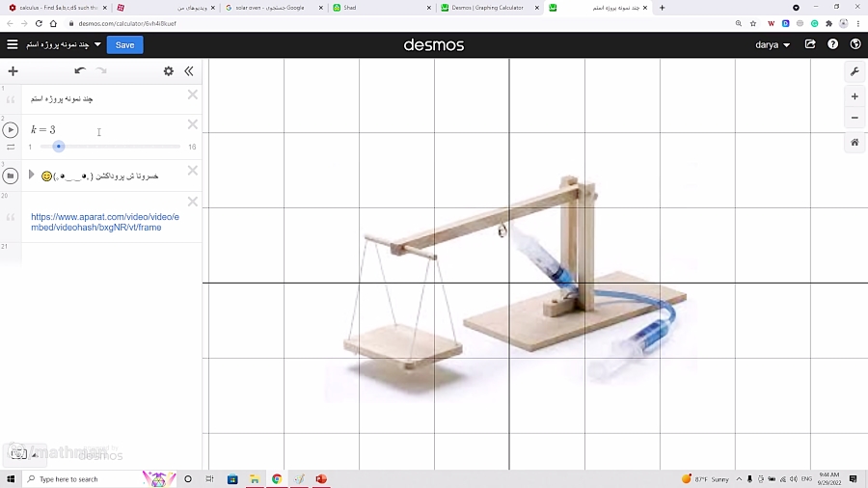Reset graph to default home view

coord(854,142)
